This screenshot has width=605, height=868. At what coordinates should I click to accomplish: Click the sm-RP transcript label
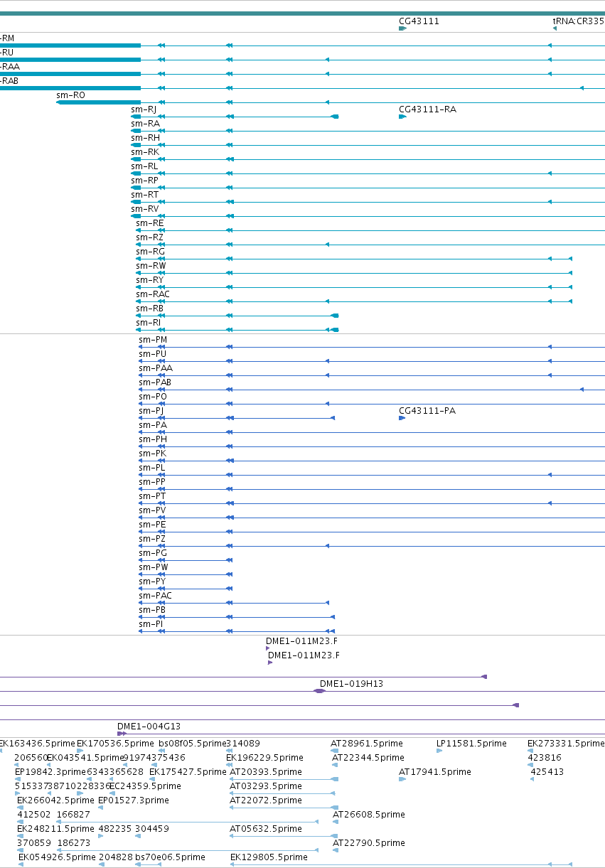pos(145,181)
